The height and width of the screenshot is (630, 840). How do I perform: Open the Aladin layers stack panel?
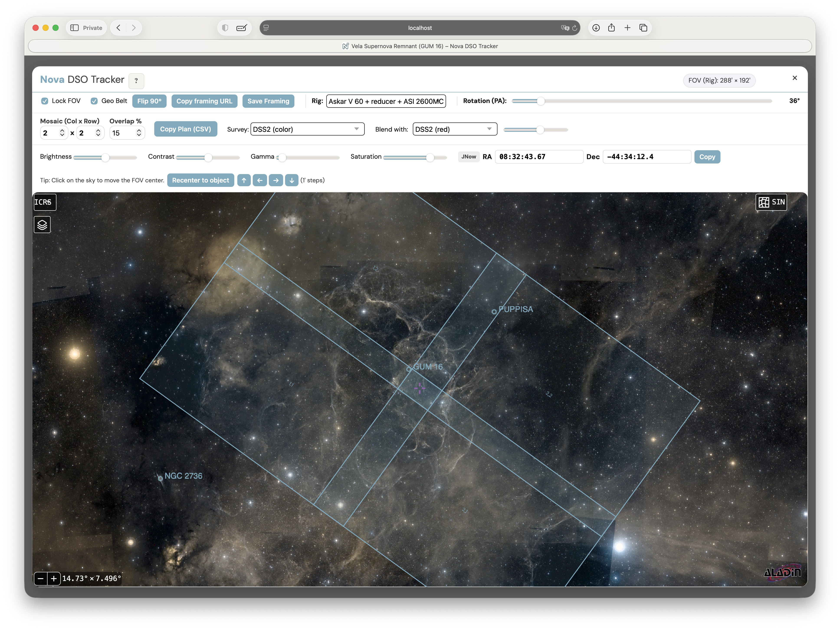(42, 225)
